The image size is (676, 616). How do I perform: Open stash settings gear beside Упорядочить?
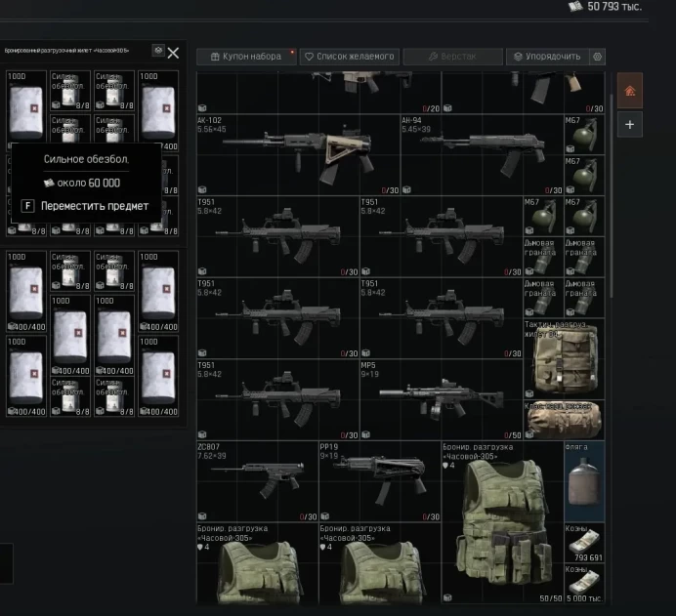point(598,57)
